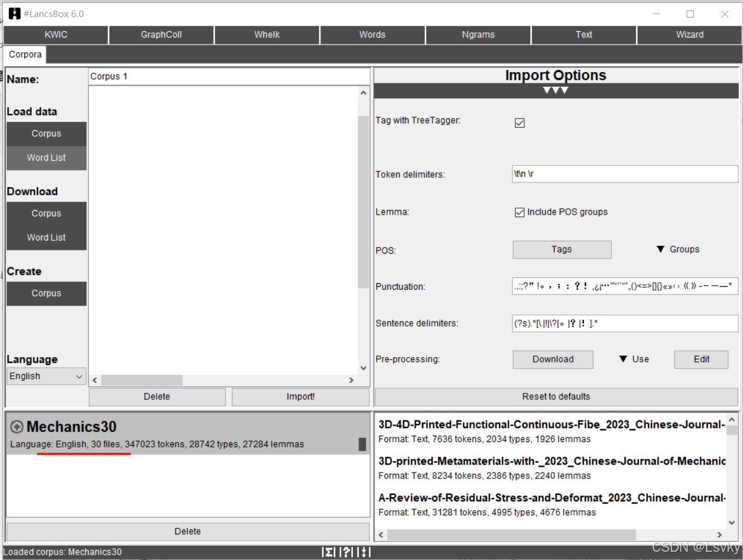Viewport: 743px width, 560px height.
Task: Click down arrow of corpus files panel scrollbar
Action: click(732, 522)
